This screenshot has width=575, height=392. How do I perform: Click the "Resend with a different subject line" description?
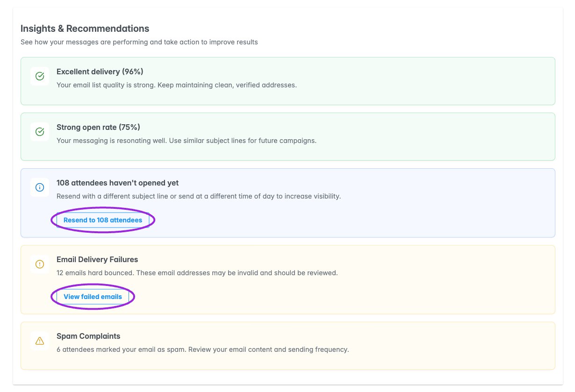click(199, 196)
